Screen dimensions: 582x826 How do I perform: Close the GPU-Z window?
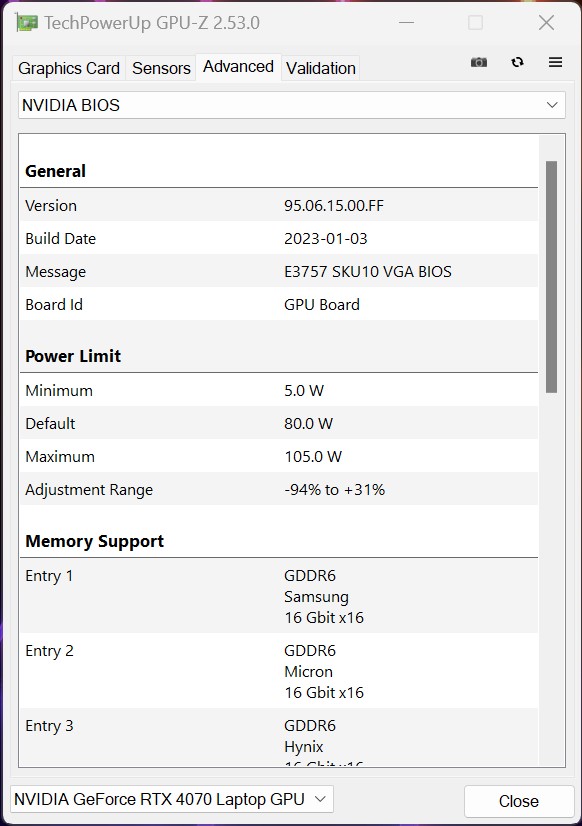click(x=546, y=23)
